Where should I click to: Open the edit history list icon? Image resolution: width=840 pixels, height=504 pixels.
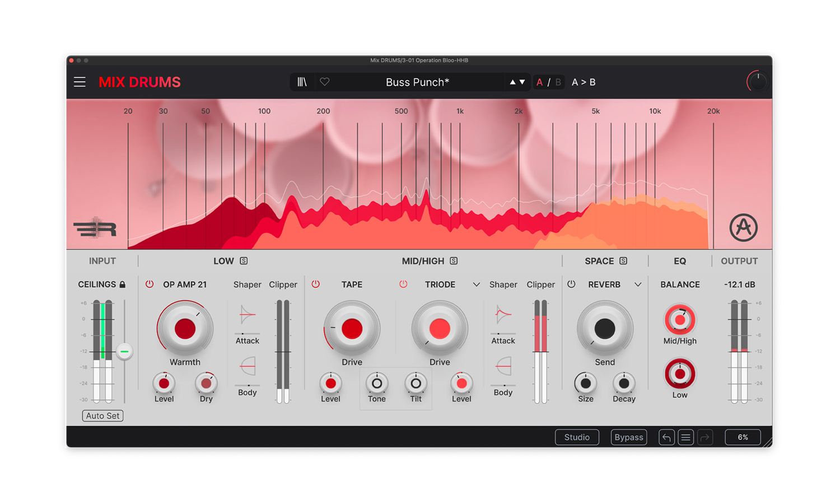click(685, 437)
